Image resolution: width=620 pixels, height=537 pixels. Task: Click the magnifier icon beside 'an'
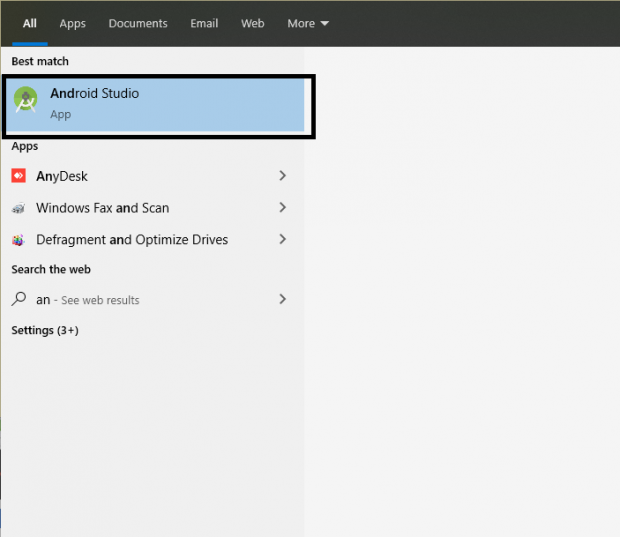point(18,299)
